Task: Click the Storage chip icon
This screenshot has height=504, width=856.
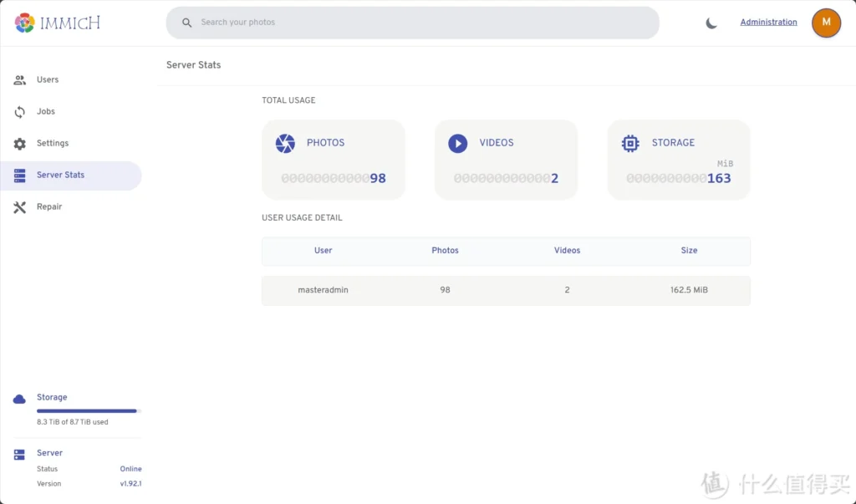Action: coord(630,144)
